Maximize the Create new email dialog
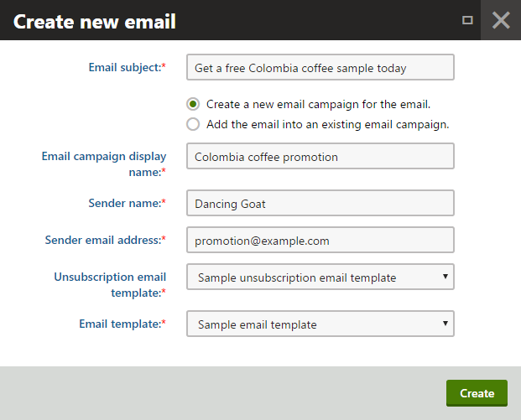Screen dimensions: 521x420 point(467,20)
